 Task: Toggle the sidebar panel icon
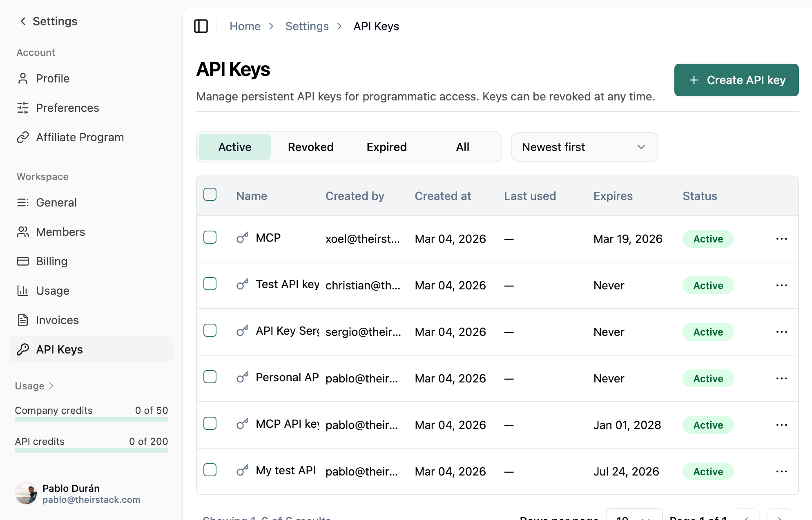(x=201, y=26)
